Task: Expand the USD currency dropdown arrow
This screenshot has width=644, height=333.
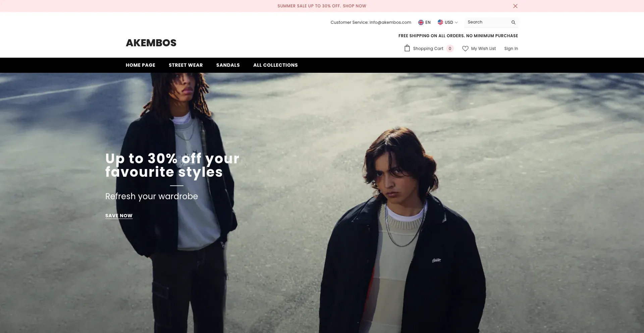Action: tap(456, 22)
